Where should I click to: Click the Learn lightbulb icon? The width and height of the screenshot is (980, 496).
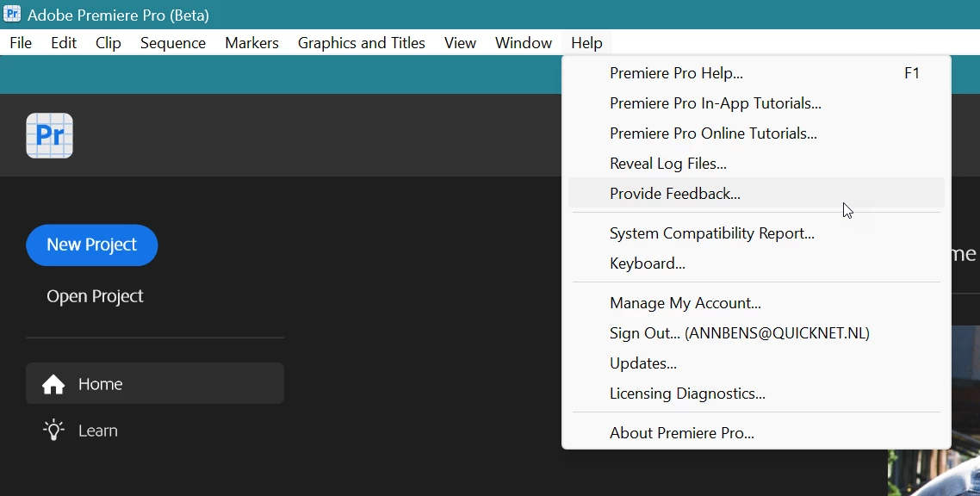[53, 431]
